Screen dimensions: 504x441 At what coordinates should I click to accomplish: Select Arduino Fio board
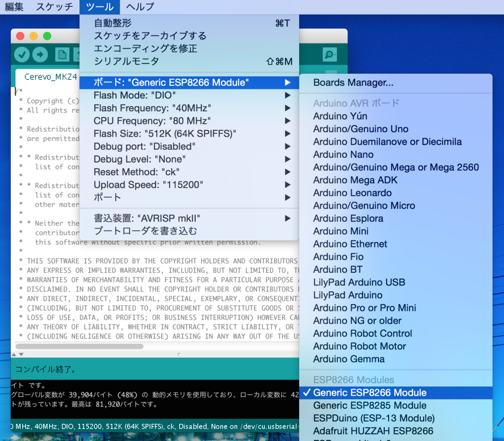(396, 257)
